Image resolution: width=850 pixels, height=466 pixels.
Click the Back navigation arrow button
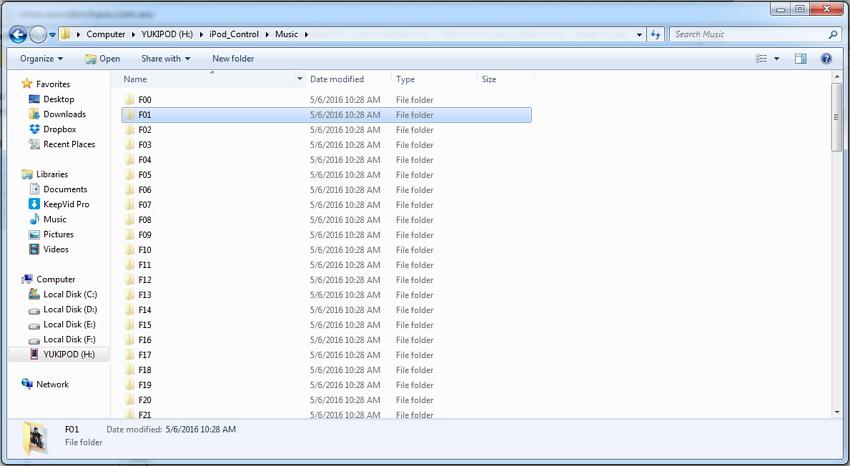[x=18, y=35]
